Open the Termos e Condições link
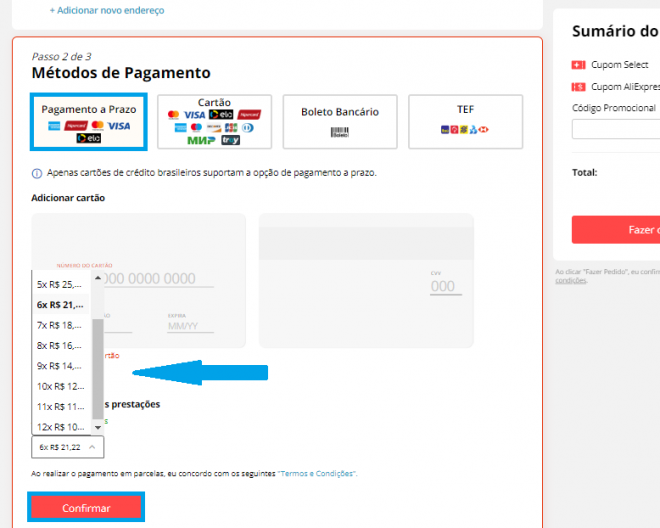The height and width of the screenshot is (528, 660). click(x=317, y=473)
